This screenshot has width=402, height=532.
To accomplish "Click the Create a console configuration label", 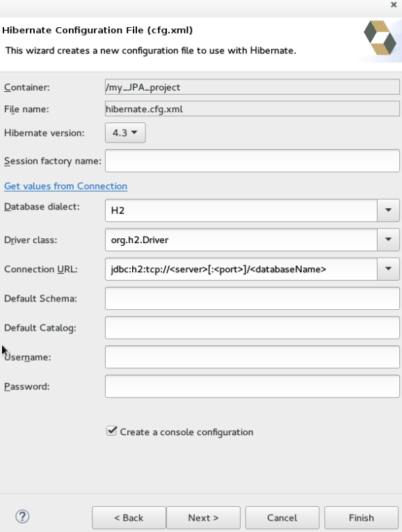I will (186, 432).
